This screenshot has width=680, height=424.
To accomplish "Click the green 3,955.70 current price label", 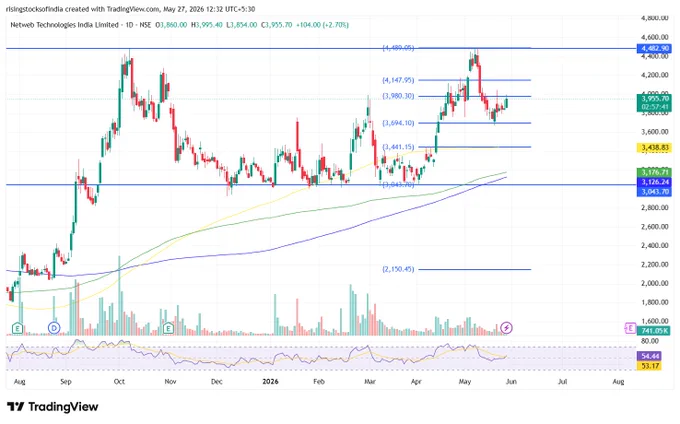I will (x=654, y=98).
